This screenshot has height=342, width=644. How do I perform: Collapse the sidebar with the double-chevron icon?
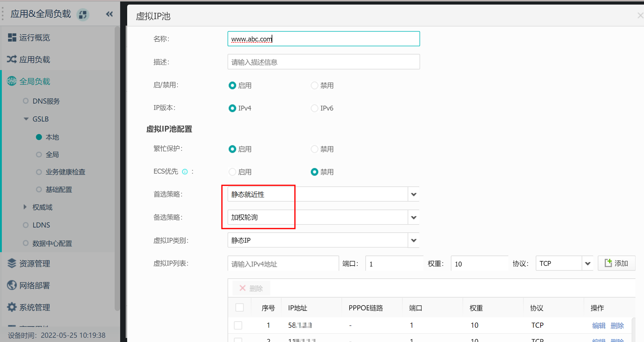pos(109,14)
